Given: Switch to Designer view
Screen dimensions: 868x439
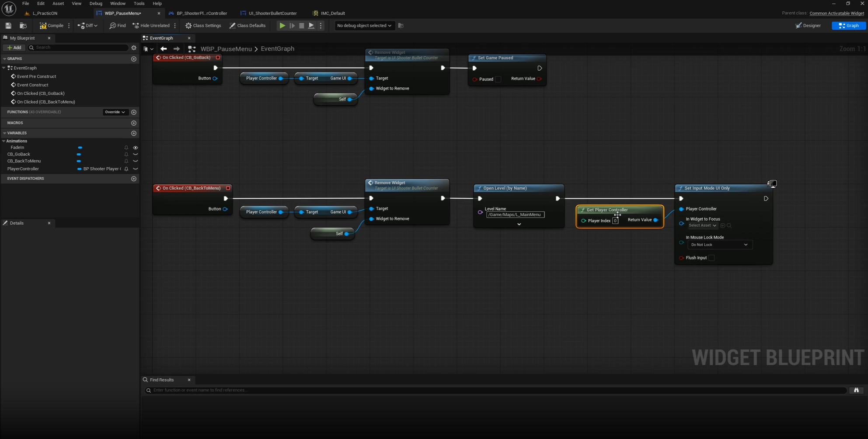Looking at the screenshot, I should coord(808,26).
